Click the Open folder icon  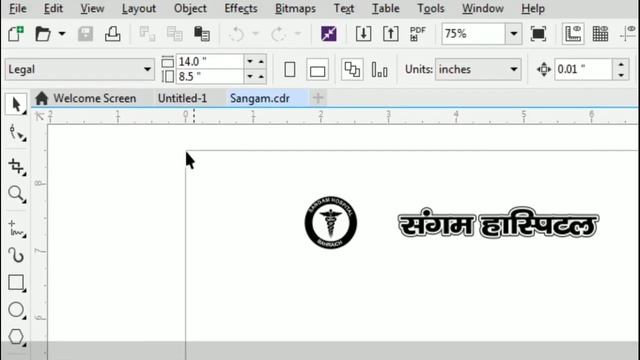point(43,34)
